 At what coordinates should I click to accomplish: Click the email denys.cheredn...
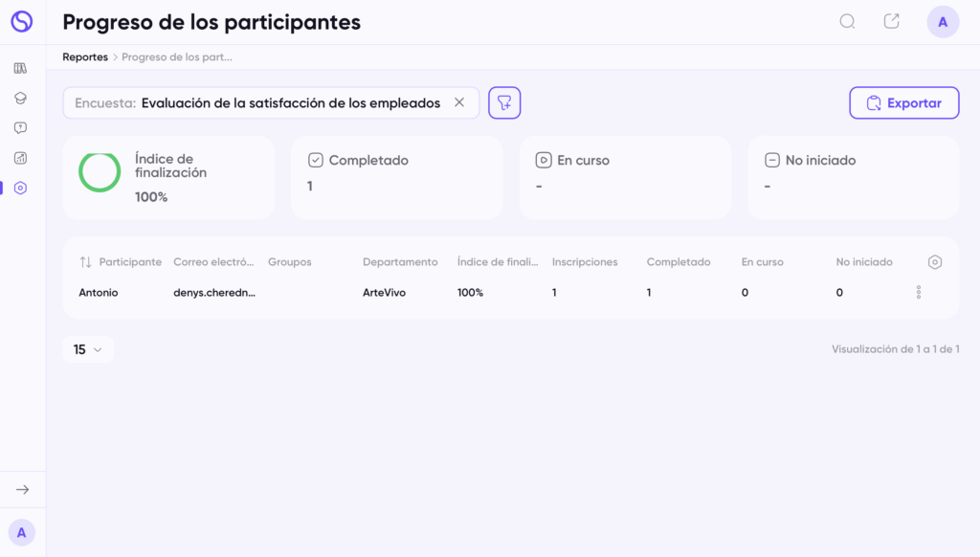click(214, 293)
